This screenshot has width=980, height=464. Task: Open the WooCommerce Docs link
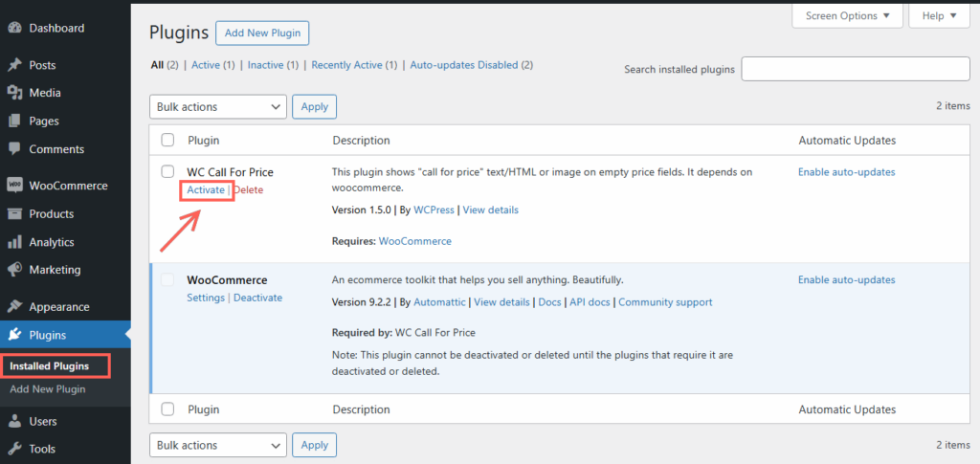[x=550, y=302]
